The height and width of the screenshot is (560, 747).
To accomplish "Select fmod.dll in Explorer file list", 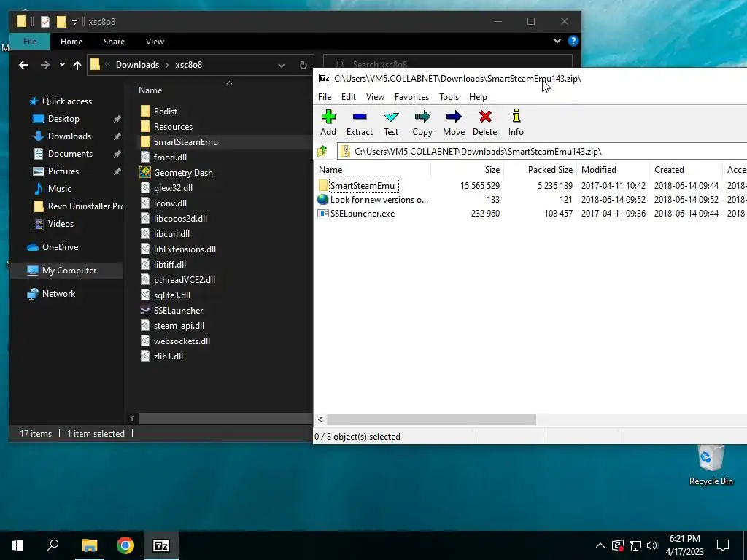I will 170,157.
